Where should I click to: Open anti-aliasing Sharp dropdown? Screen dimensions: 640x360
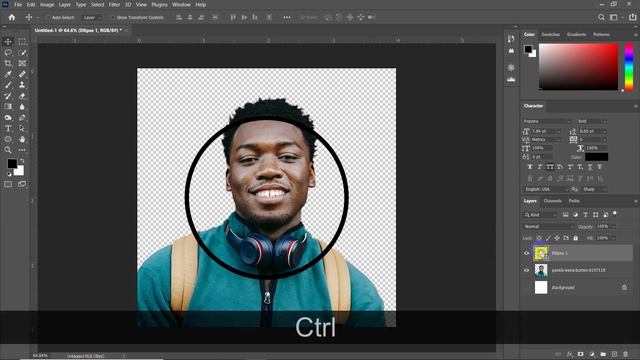[594, 189]
